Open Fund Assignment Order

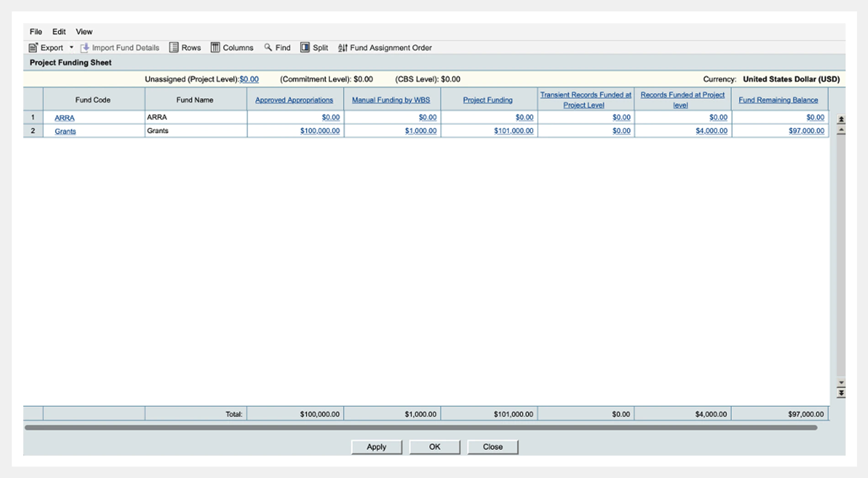click(385, 48)
